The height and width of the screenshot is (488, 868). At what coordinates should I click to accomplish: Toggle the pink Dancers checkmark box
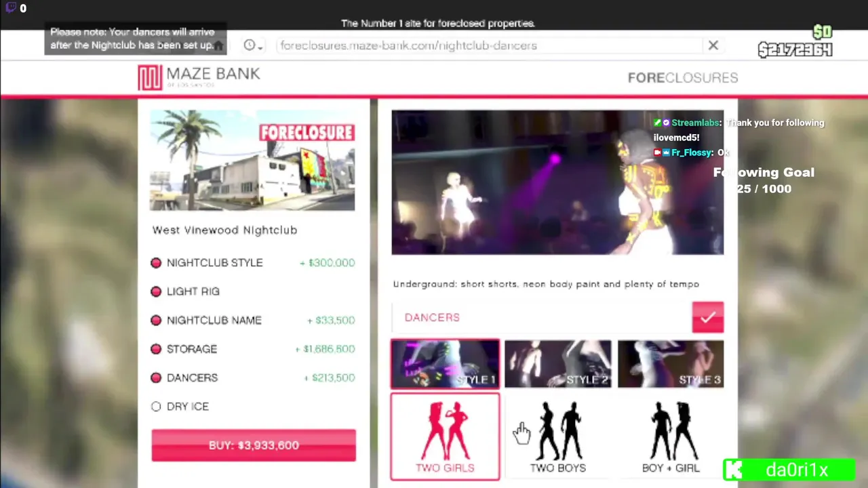click(x=708, y=317)
